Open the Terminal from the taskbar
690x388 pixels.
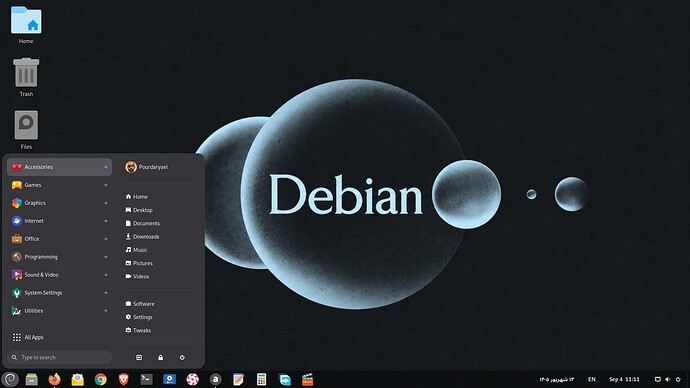(x=147, y=379)
